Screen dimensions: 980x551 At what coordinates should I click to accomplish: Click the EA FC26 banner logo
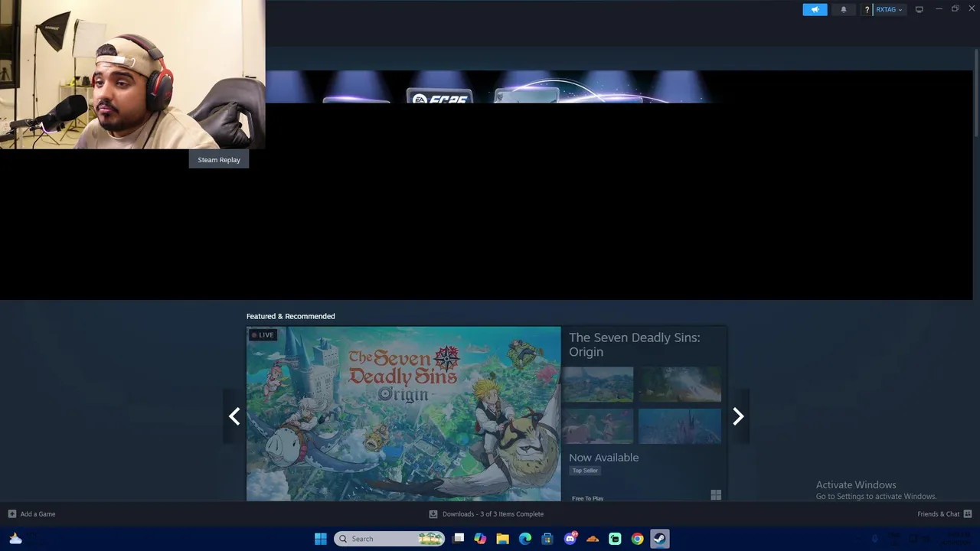point(439,98)
